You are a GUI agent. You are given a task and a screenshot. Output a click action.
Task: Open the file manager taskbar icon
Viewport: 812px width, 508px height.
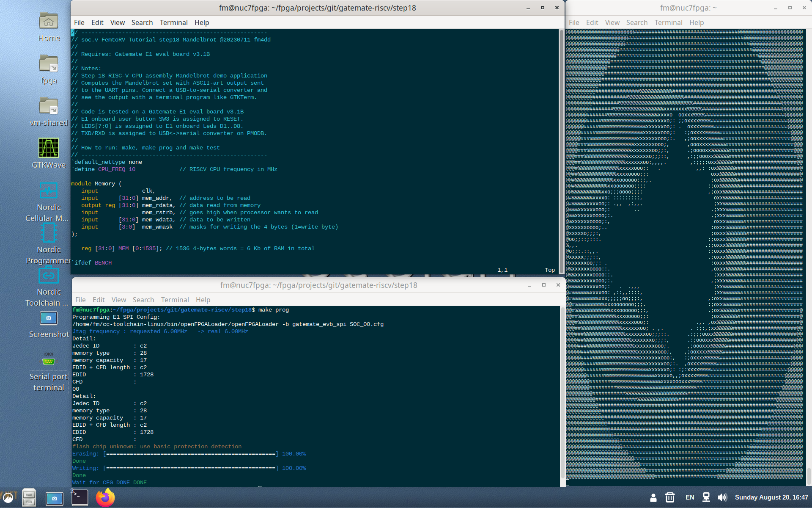(x=29, y=497)
